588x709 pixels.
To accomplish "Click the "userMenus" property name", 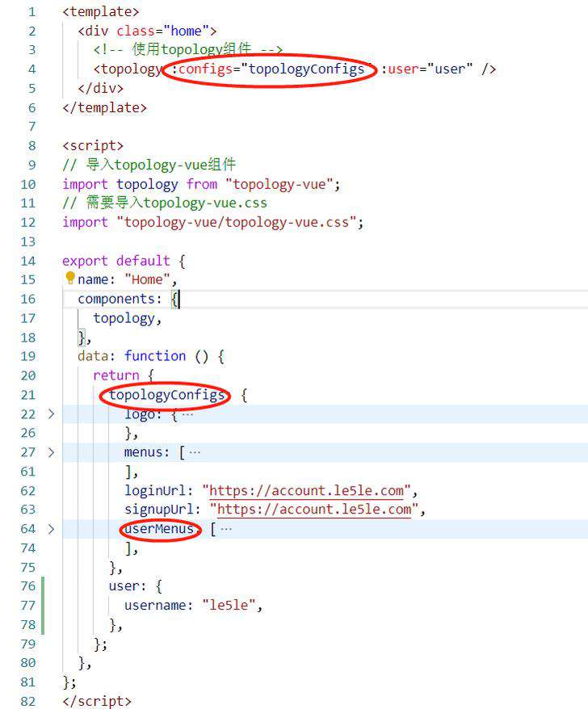I will pyautogui.click(x=159, y=529).
